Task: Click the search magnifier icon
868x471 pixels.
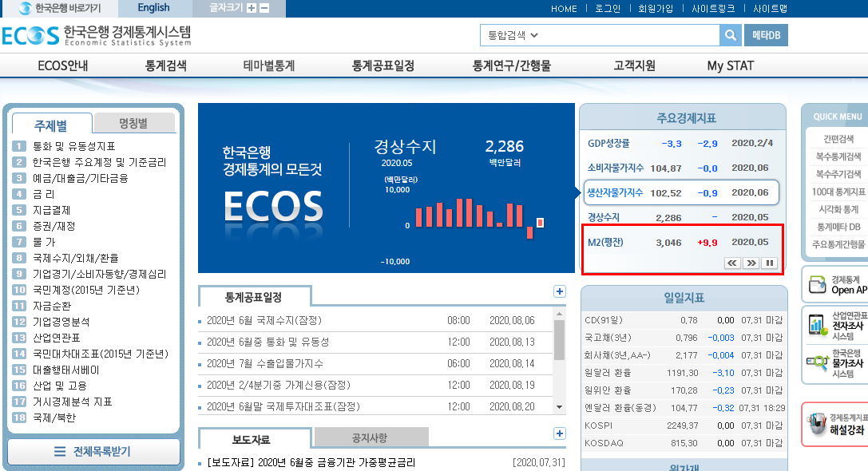Action: point(731,35)
